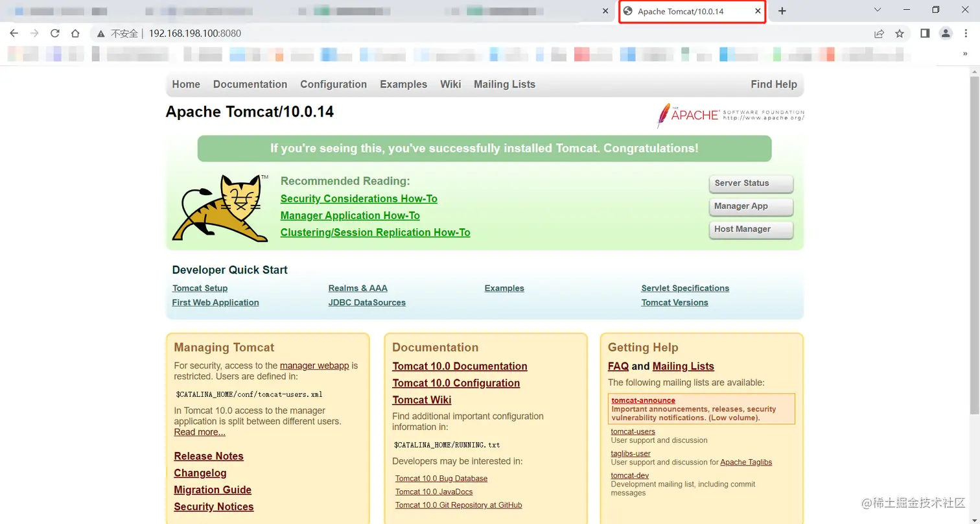The height and width of the screenshot is (524, 980).
Task: Toggle the browser side panel icon
Action: [925, 33]
